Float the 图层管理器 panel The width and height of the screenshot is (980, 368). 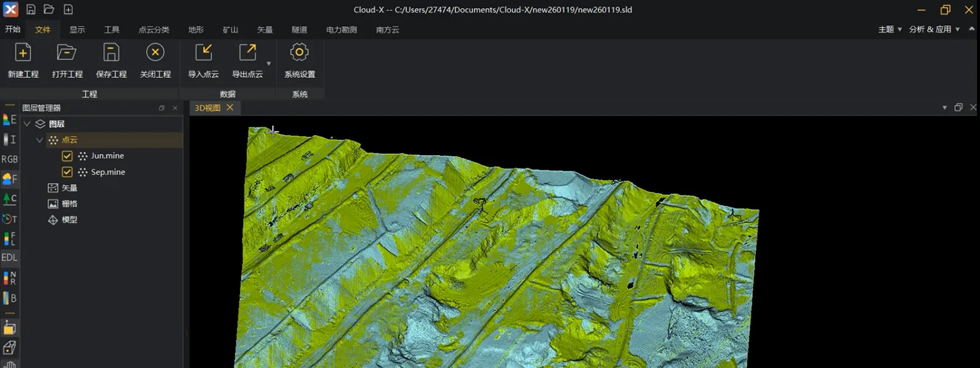[162, 108]
